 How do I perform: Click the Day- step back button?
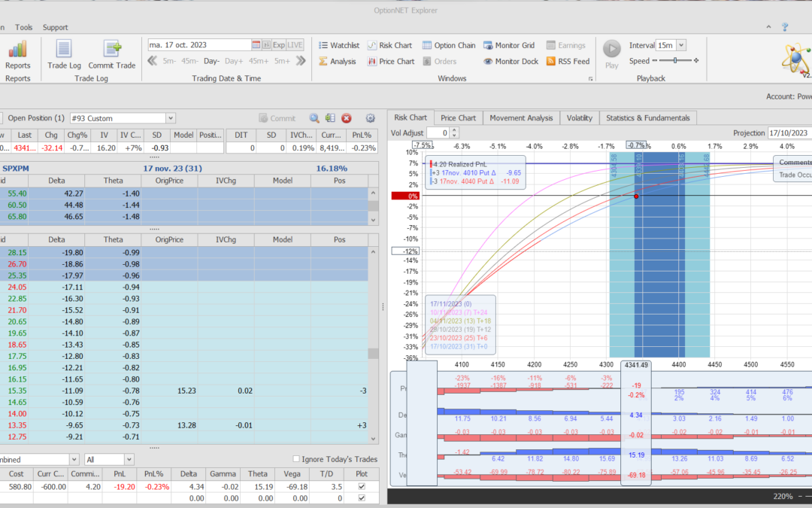click(x=211, y=61)
